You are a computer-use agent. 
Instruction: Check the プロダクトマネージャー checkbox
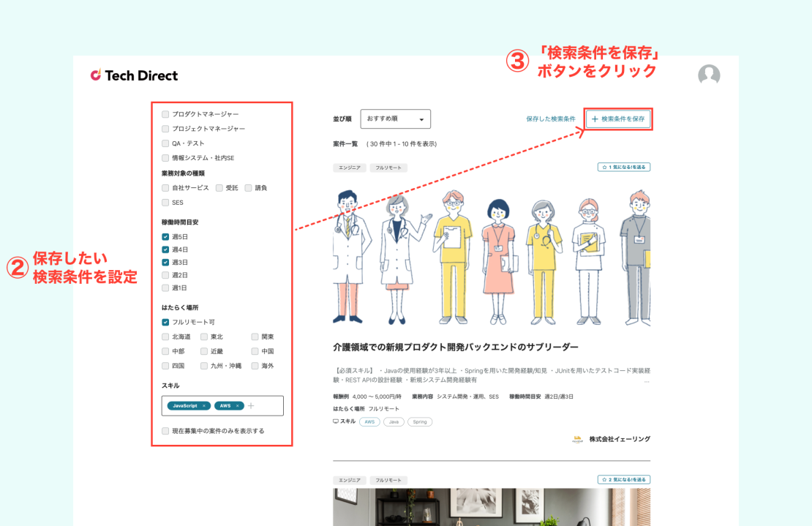(165, 114)
